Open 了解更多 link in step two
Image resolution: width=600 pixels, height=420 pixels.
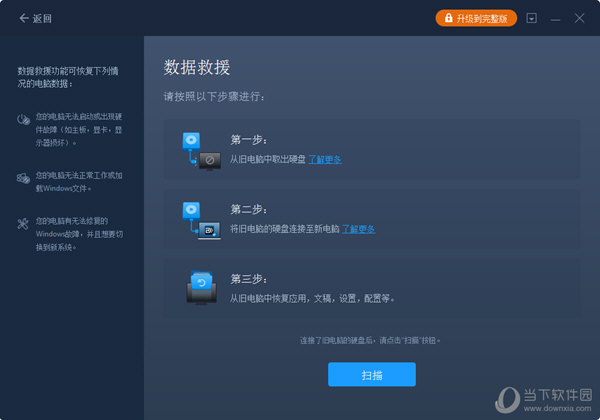click(358, 229)
